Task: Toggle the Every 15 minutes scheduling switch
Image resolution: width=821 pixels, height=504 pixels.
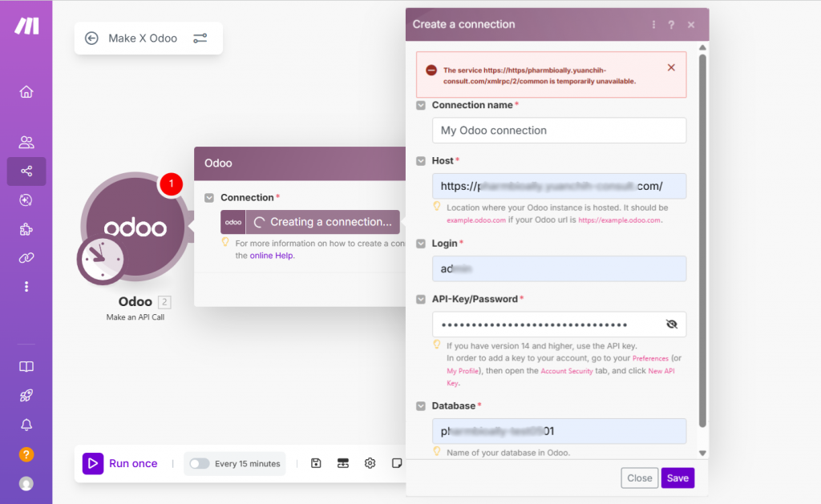Action: 200,464
